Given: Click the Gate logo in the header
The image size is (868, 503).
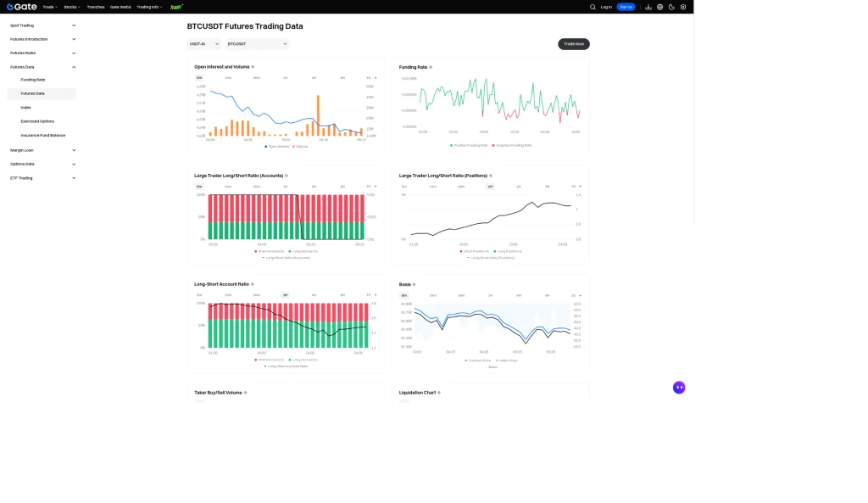Looking at the screenshot, I should pyautogui.click(x=21, y=7).
